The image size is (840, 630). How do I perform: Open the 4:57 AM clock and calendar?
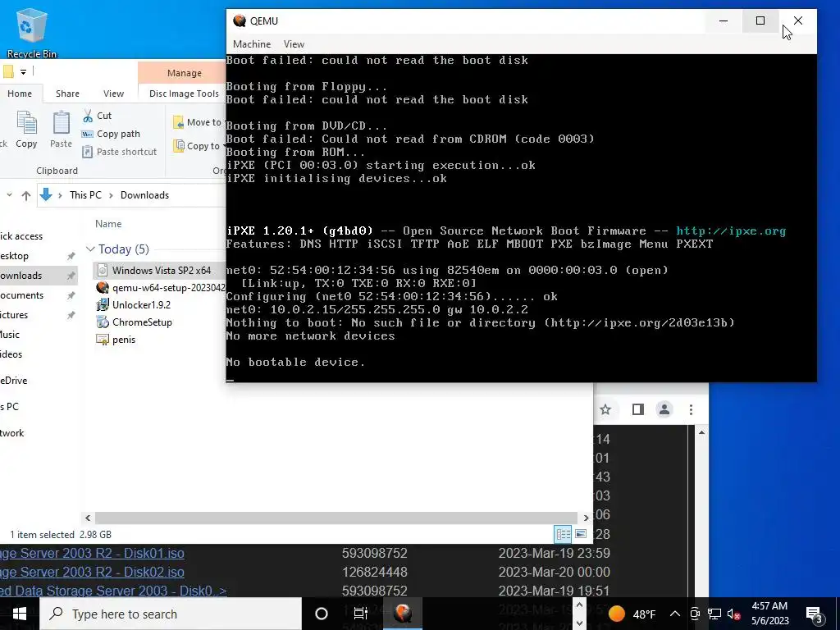(769, 614)
